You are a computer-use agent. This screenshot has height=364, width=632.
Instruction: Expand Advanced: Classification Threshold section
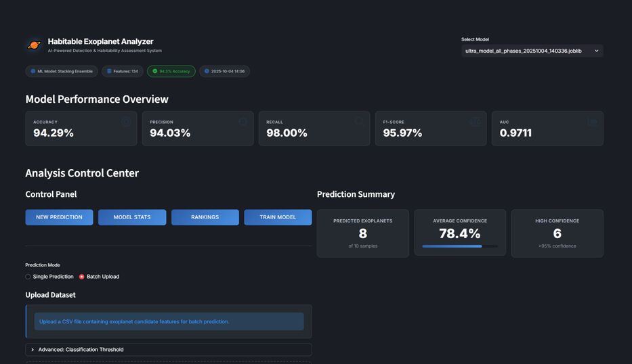pos(168,350)
